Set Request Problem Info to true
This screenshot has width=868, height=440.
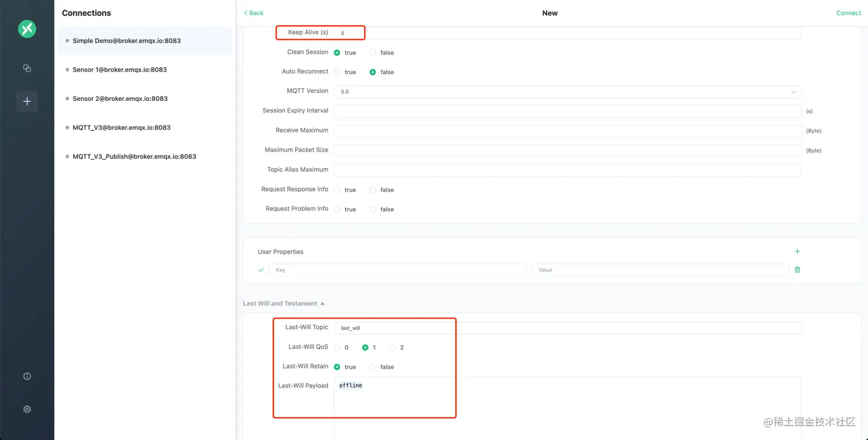pyautogui.click(x=337, y=209)
